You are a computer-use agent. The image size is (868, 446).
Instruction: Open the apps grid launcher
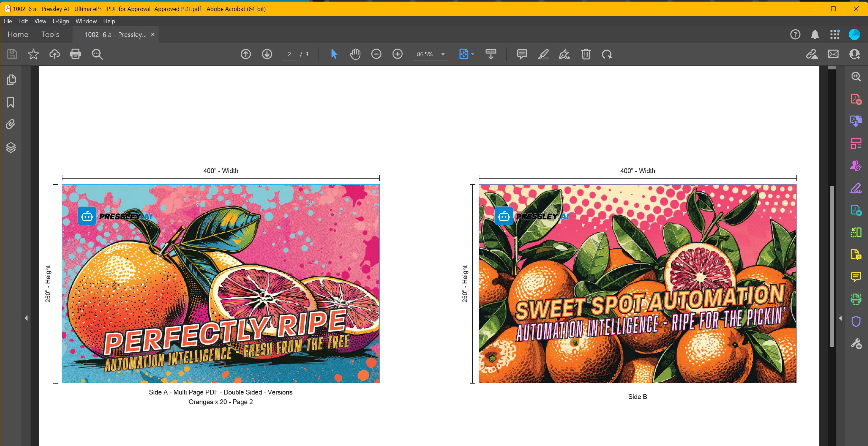pos(835,34)
